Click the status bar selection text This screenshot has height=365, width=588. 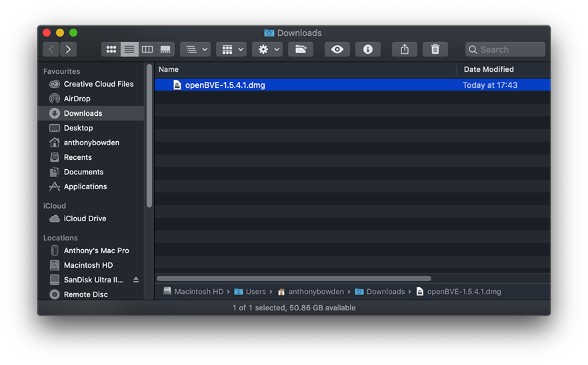[x=294, y=308]
